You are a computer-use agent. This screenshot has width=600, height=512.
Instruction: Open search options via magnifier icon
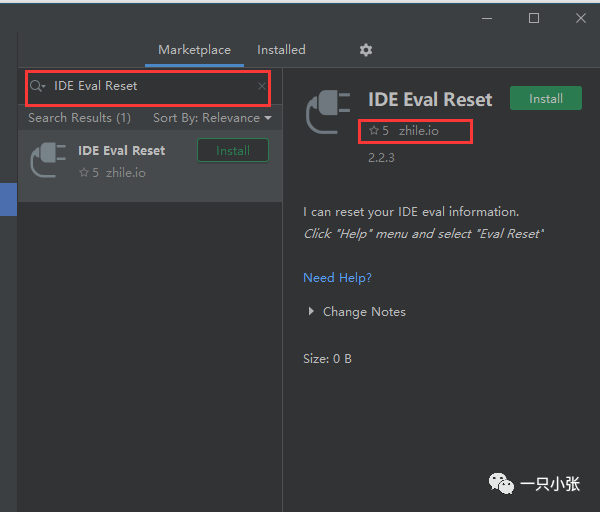38,86
